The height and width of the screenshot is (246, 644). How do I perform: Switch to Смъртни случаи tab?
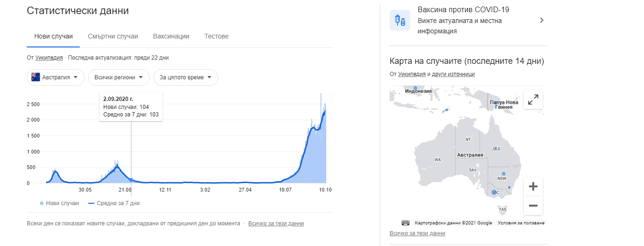pos(113,36)
